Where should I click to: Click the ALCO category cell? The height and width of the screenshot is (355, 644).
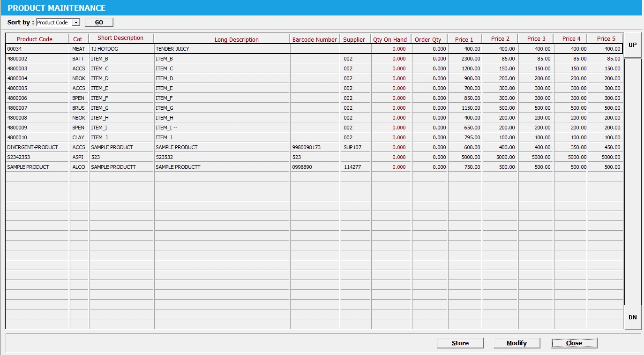point(79,167)
